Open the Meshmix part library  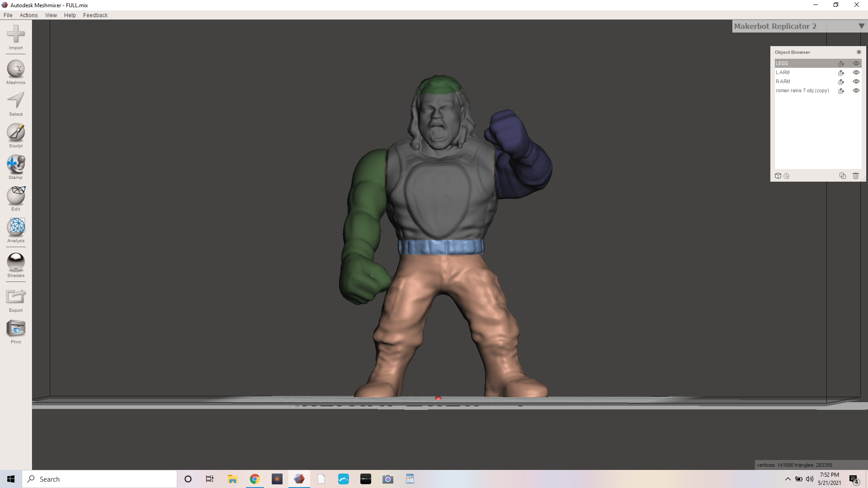click(x=15, y=71)
